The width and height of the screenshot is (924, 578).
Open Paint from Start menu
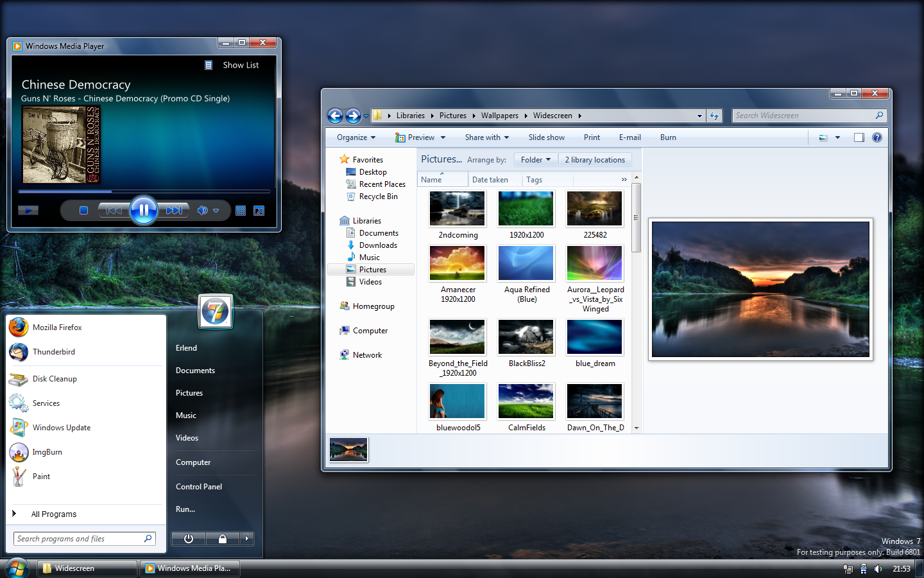pyautogui.click(x=86, y=477)
